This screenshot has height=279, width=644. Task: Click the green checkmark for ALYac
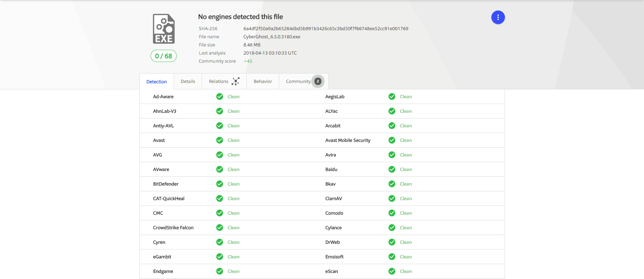[x=392, y=111]
